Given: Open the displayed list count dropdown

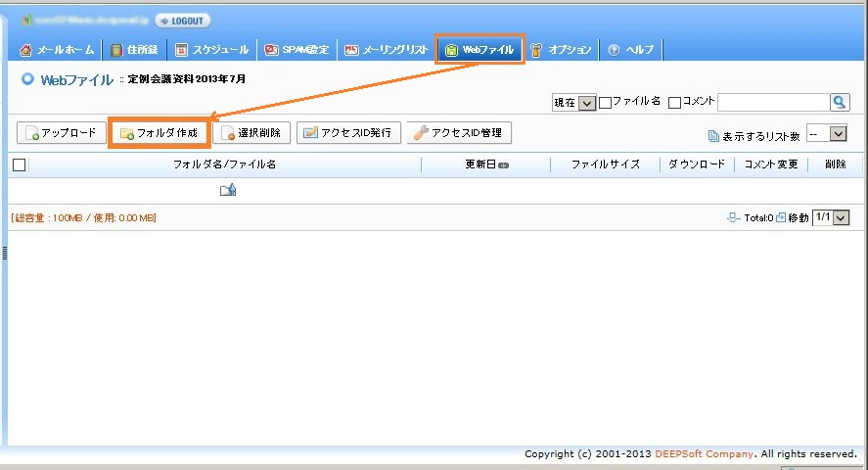Looking at the screenshot, I should [825, 135].
